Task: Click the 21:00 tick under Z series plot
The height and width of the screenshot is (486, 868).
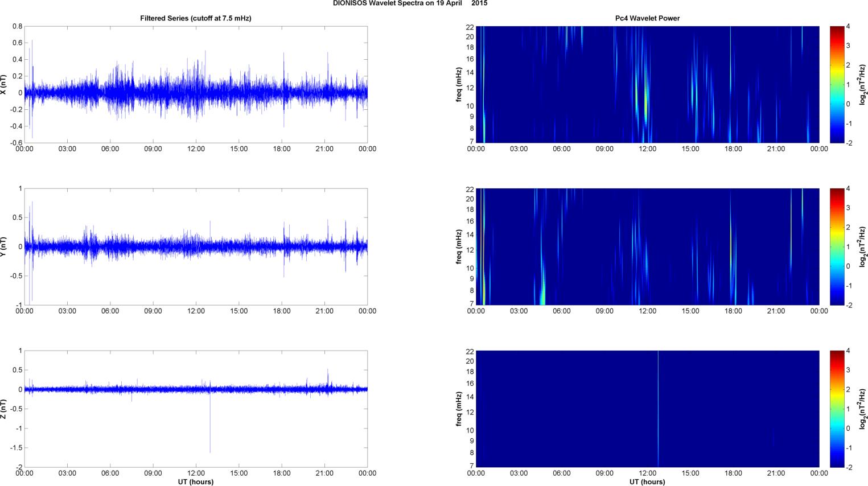Action: [324, 473]
